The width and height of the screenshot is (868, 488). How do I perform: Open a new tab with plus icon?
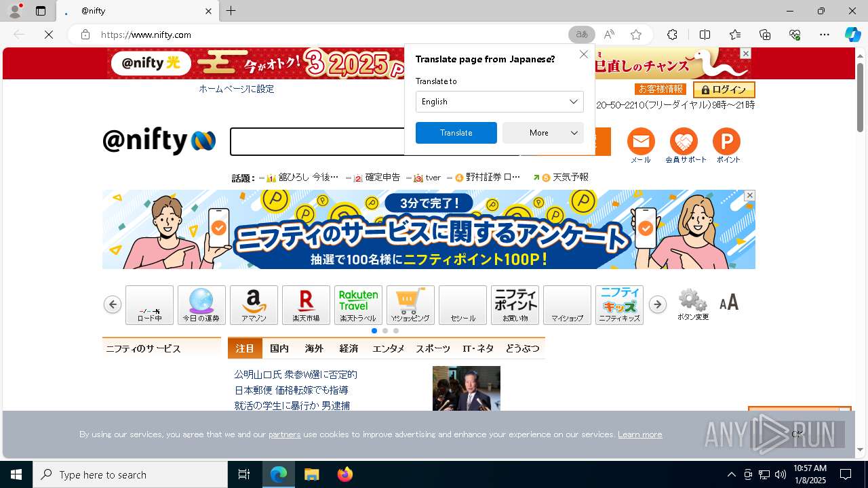coord(231,11)
